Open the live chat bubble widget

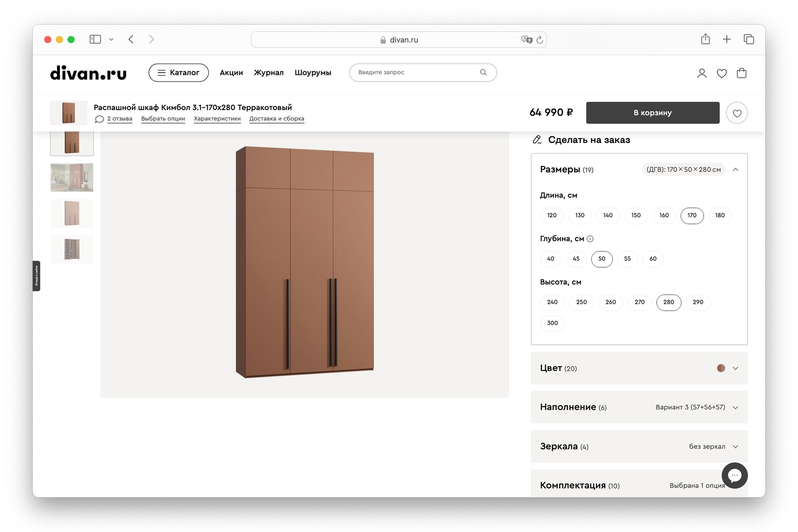click(734, 475)
